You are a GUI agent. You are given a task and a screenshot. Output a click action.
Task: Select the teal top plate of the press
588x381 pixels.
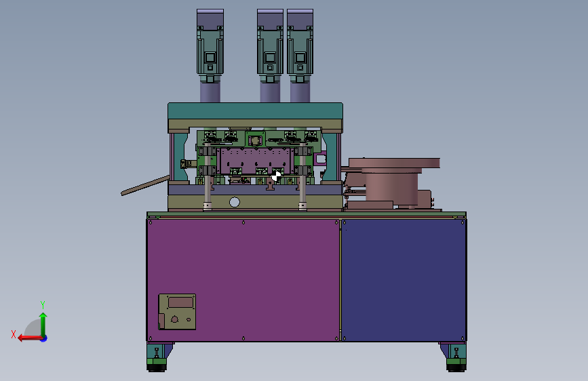click(255, 111)
